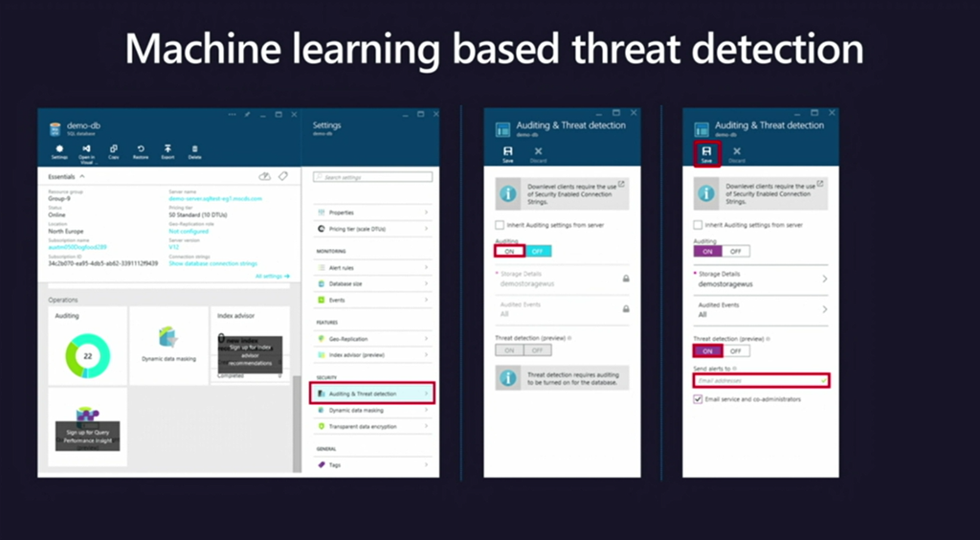This screenshot has height=540, width=980.
Task: Open Transparent data encryption entry
Action: (x=373, y=427)
